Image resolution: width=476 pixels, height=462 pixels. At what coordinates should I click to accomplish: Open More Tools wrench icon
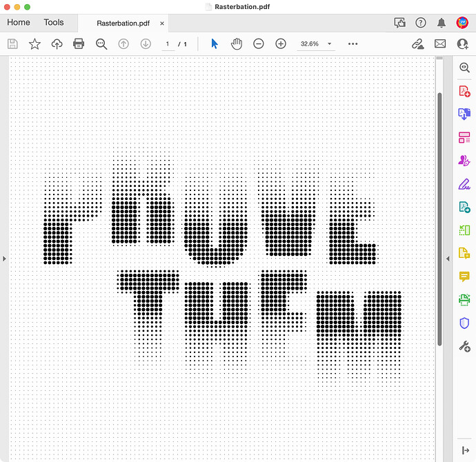(x=464, y=346)
